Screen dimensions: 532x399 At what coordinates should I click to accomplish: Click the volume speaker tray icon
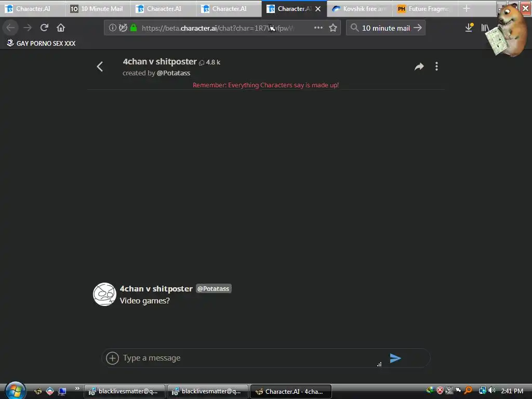click(493, 391)
